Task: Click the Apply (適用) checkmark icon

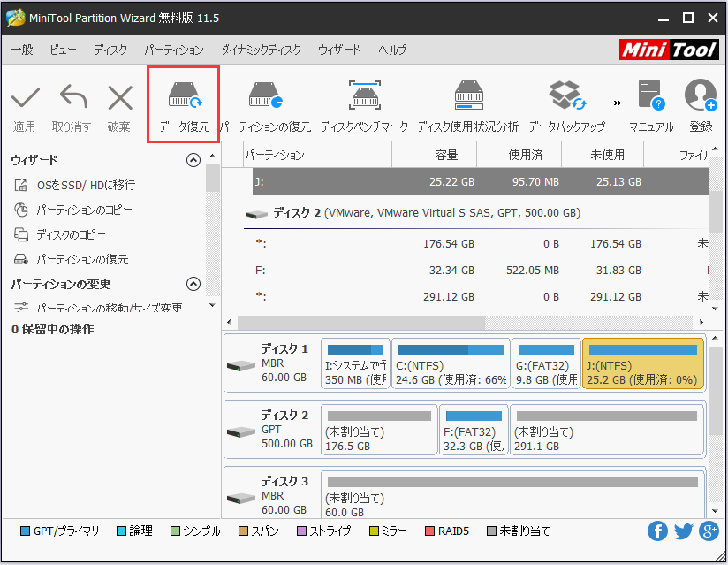Action: 25,97
